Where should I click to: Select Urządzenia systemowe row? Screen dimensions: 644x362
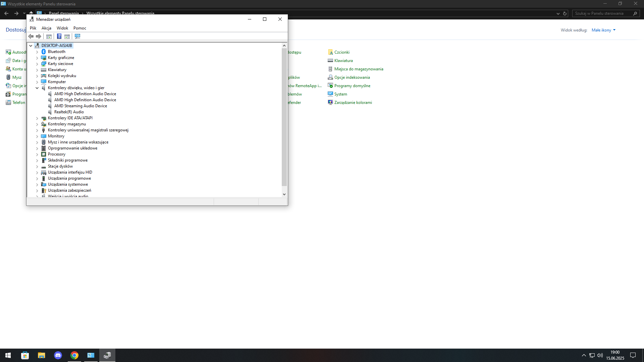68,184
